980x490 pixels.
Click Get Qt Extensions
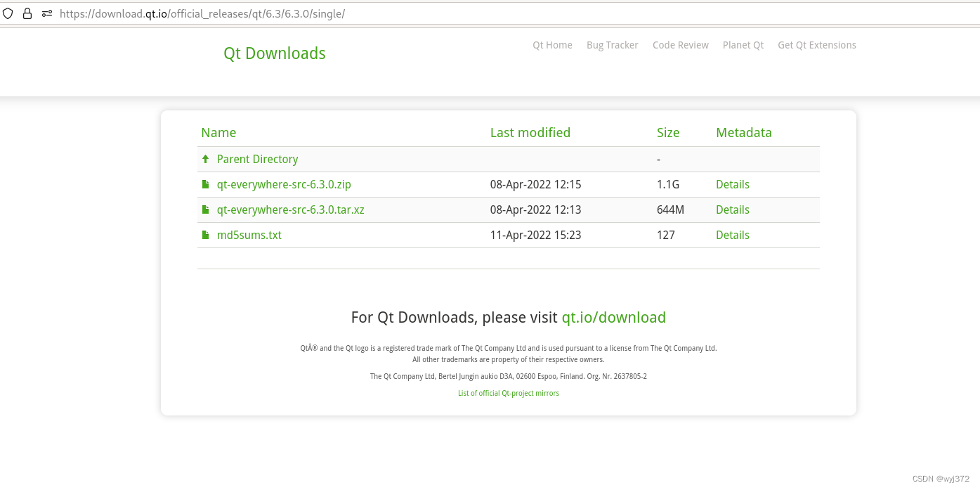pos(817,45)
